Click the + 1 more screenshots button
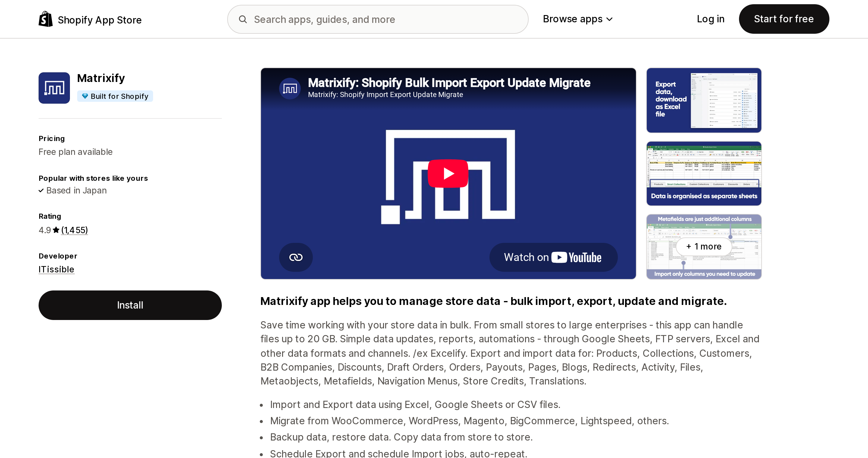The image size is (868, 458). click(x=704, y=246)
